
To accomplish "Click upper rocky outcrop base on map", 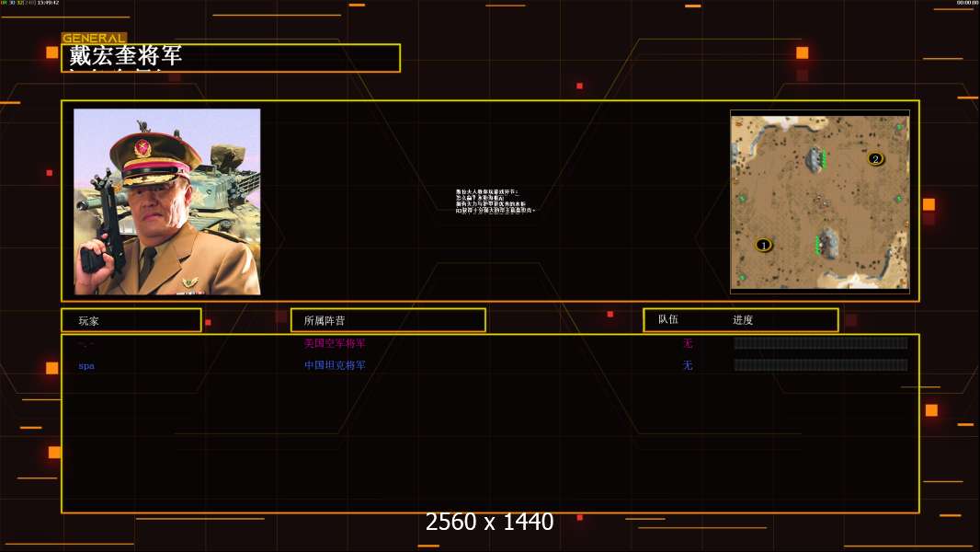I will point(815,159).
